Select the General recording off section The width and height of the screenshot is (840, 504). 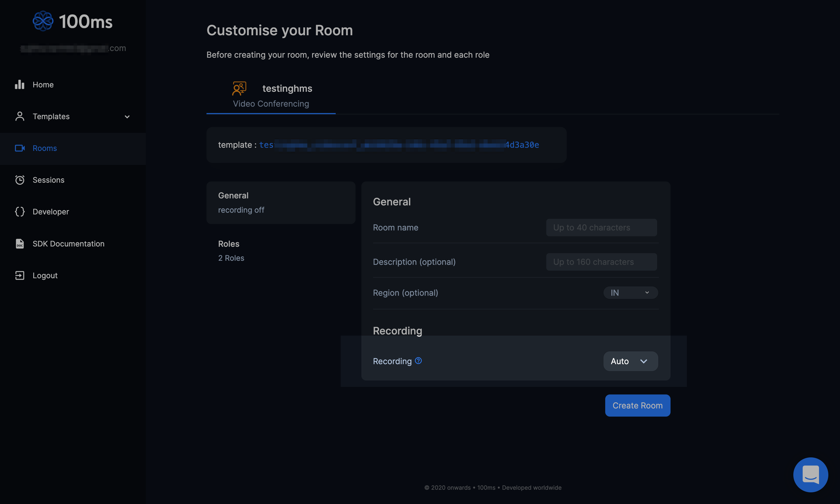pyautogui.click(x=281, y=202)
